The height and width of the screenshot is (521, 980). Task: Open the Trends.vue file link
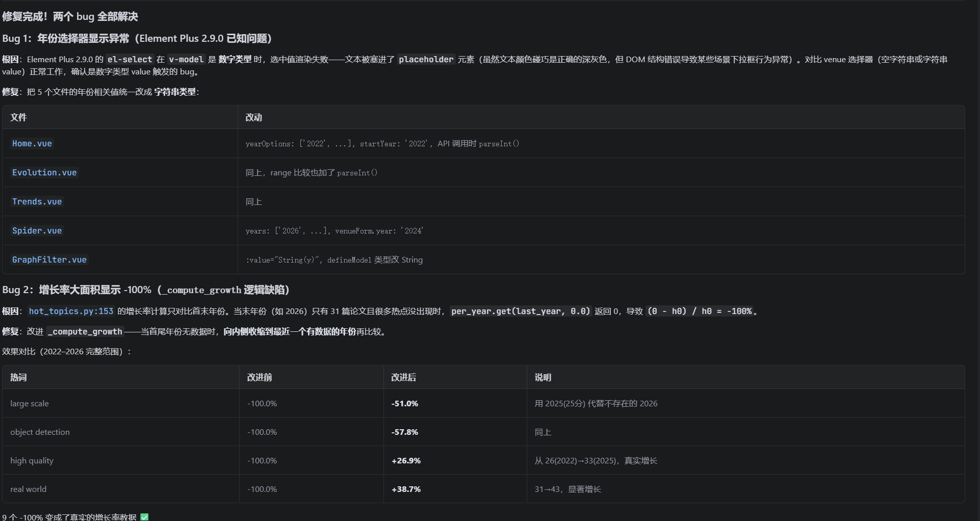point(37,202)
